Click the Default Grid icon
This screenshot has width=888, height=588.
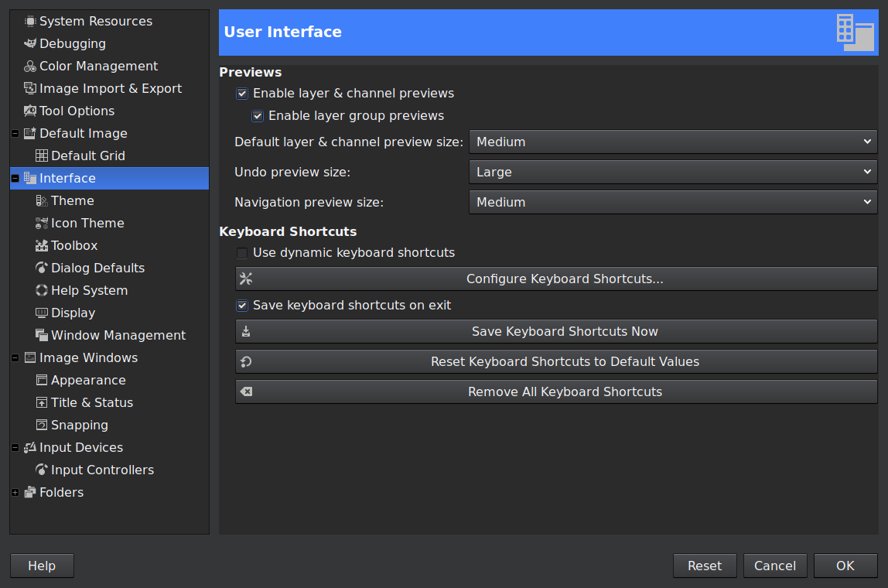pyautogui.click(x=42, y=156)
